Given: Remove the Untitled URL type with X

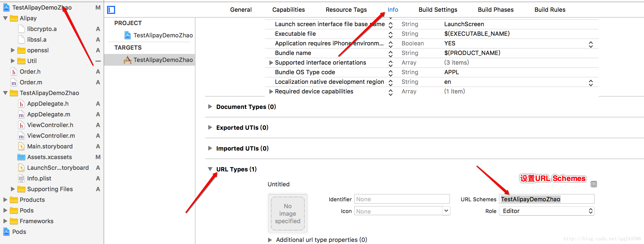Looking at the screenshot, I should (x=594, y=184).
